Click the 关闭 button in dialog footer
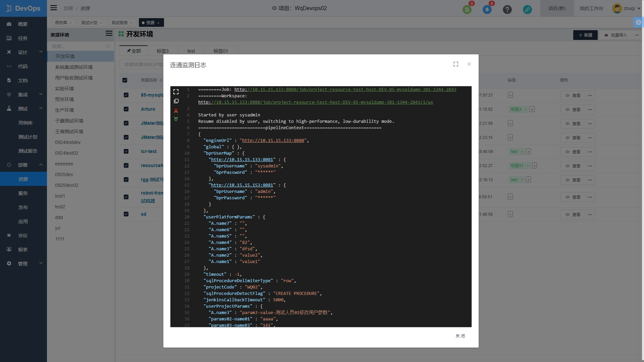The image size is (644, 362). click(x=460, y=336)
